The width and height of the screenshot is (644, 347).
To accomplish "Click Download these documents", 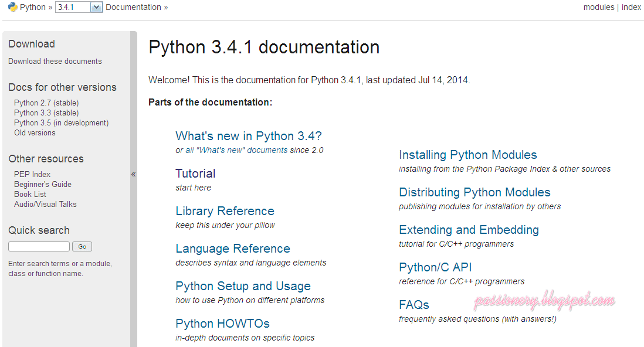I will tap(55, 61).
